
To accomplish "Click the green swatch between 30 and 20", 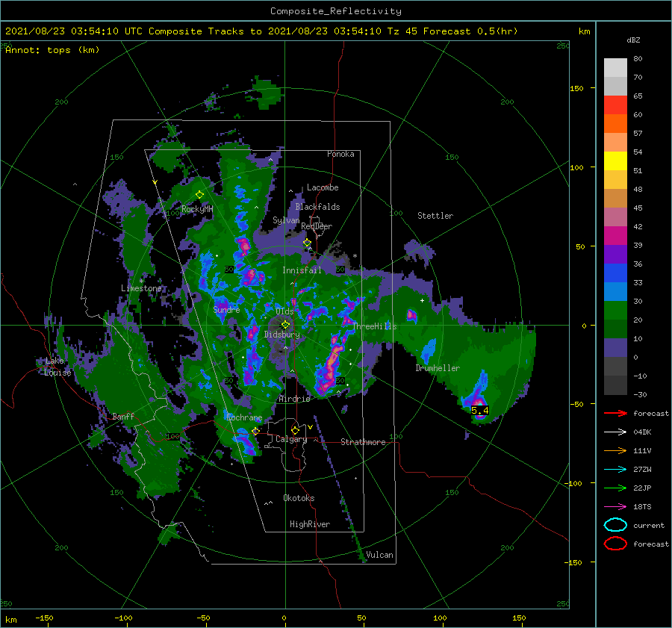I will [x=615, y=311].
